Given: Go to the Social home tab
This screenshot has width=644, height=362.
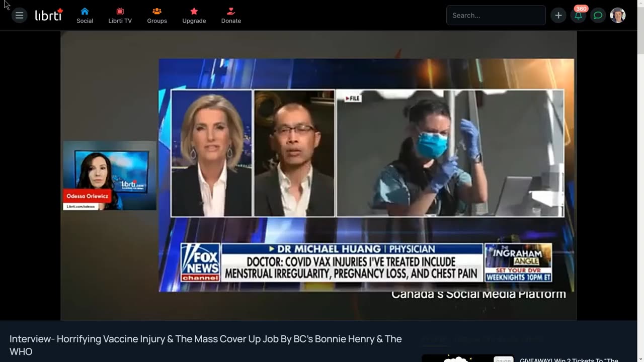Looking at the screenshot, I should point(85,16).
